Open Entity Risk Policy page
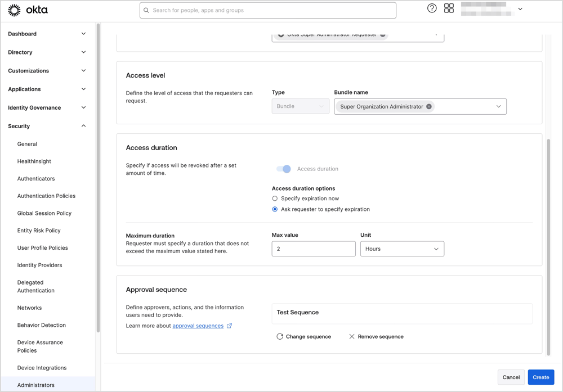 39,230
